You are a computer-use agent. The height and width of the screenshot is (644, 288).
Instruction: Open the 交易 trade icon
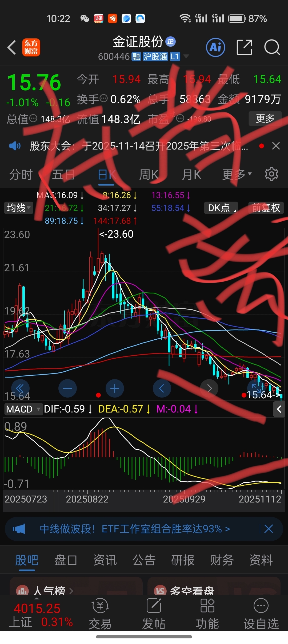100,614
